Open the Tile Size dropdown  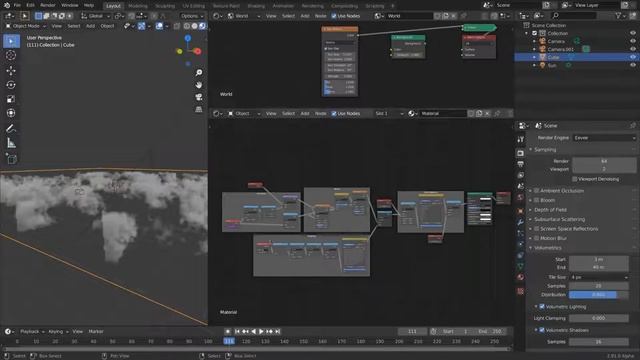tap(599, 277)
